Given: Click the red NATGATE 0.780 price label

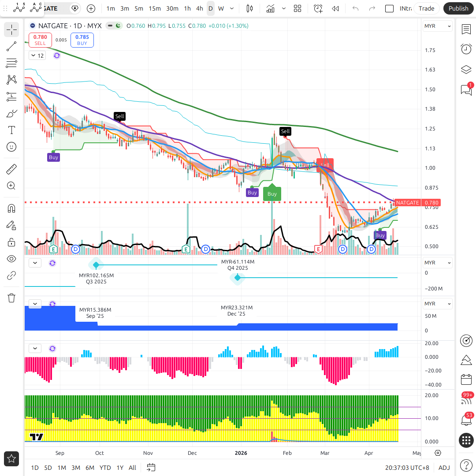Looking at the screenshot, I should (416, 203).
